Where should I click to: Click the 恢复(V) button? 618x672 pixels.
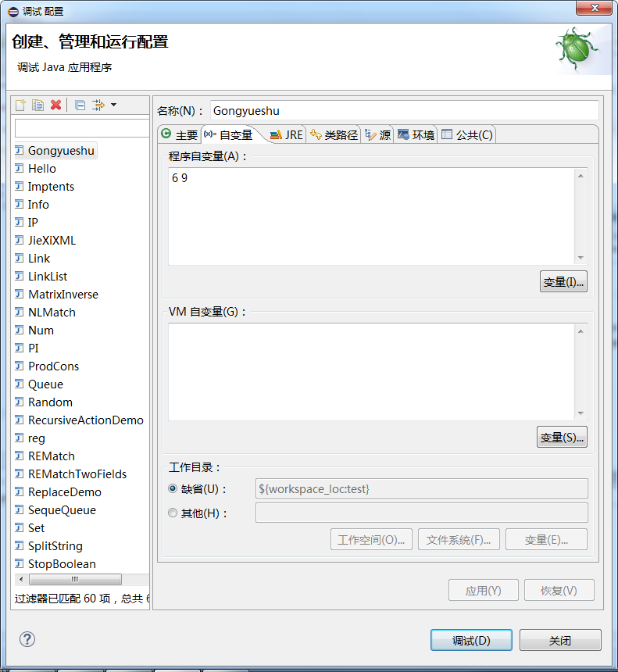(x=559, y=591)
